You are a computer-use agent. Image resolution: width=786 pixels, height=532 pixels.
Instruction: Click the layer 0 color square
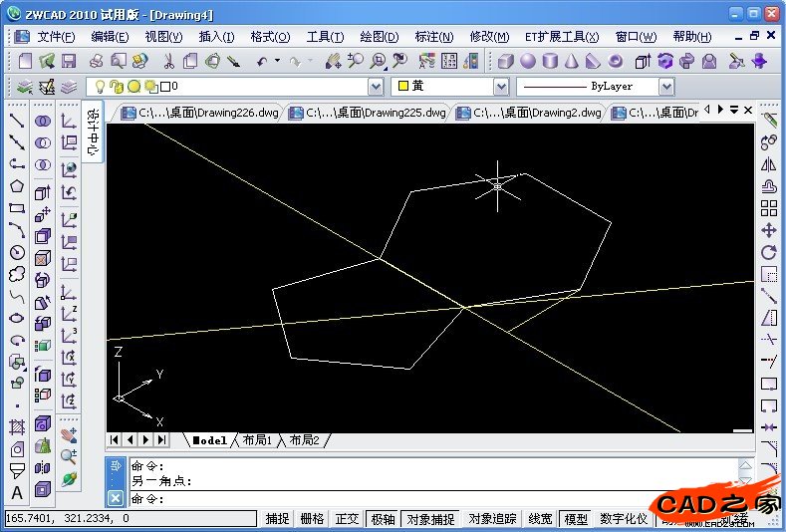[165, 87]
